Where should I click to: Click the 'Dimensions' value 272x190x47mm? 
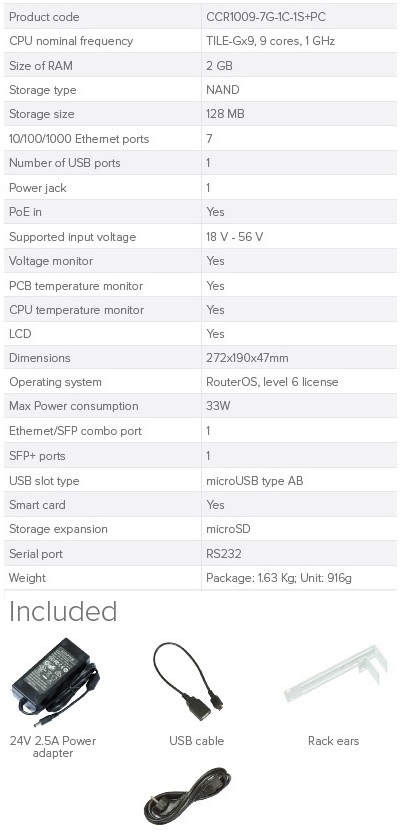point(247,358)
